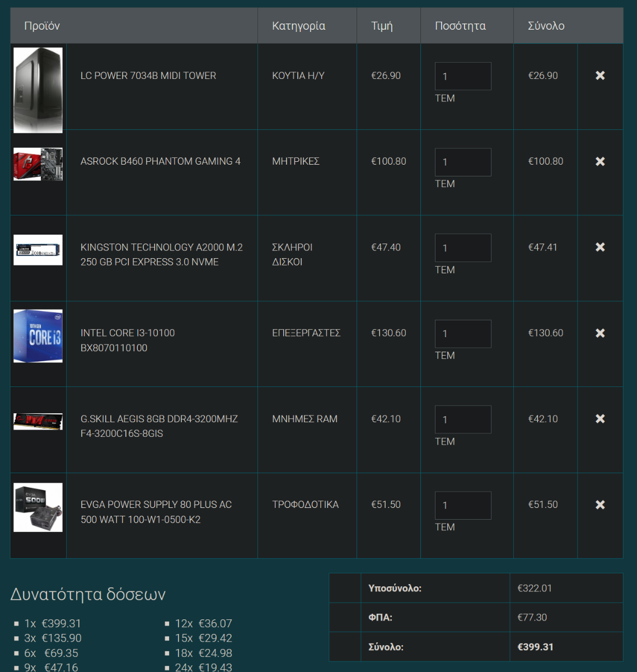Open LC POWER tower case thumbnail
The height and width of the screenshot is (672, 637).
click(x=38, y=90)
